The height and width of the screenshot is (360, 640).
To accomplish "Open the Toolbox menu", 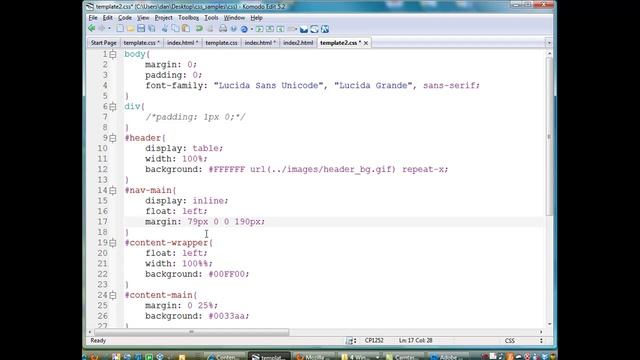I will click(x=188, y=18).
